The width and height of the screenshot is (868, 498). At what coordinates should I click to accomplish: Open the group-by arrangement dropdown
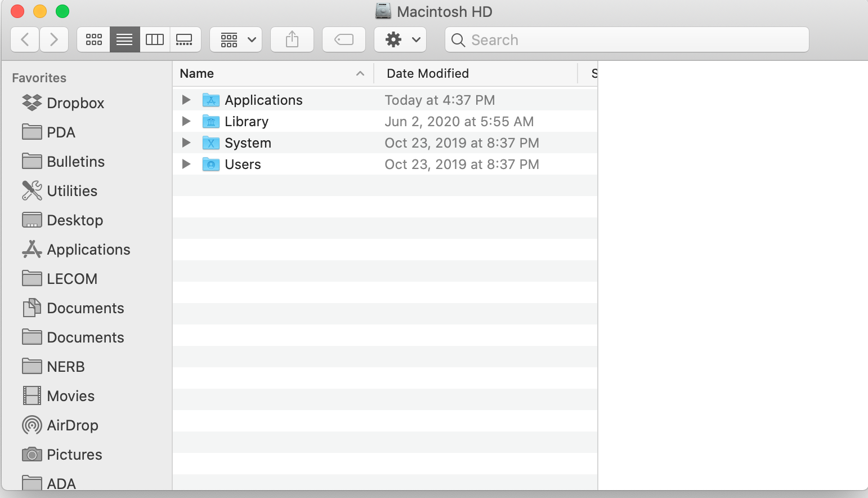[x=236, y=39]
